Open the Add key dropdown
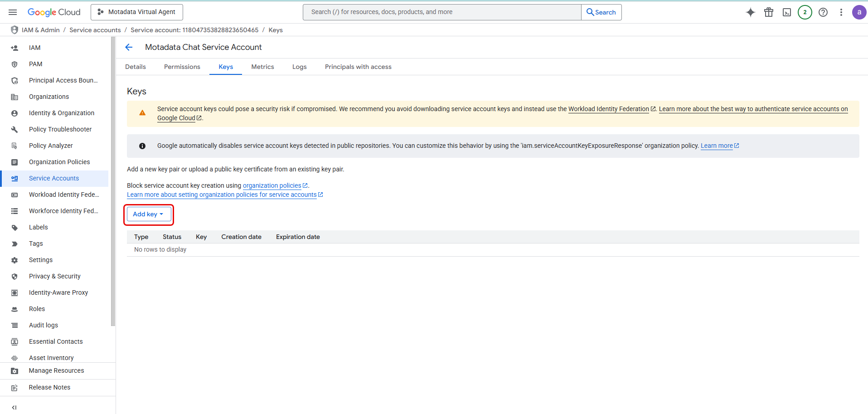This screenshot has width=868, height=414. (x=149, y=214)
